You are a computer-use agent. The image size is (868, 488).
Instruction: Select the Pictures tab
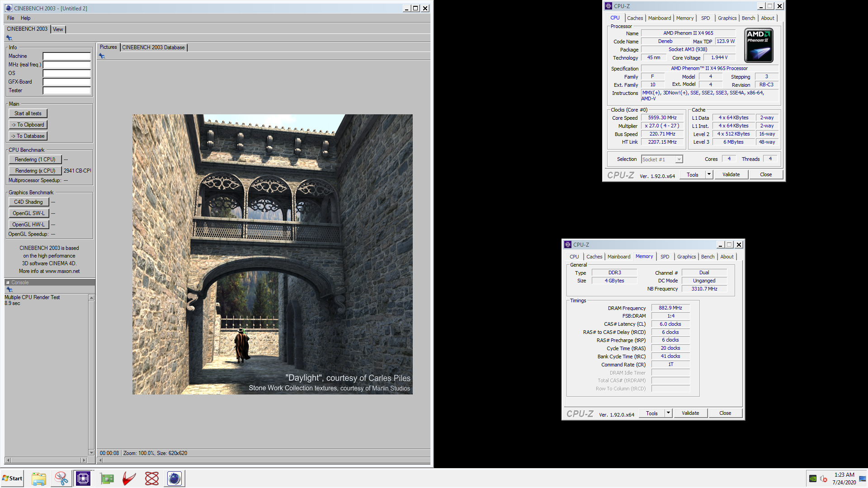[108, 47]
